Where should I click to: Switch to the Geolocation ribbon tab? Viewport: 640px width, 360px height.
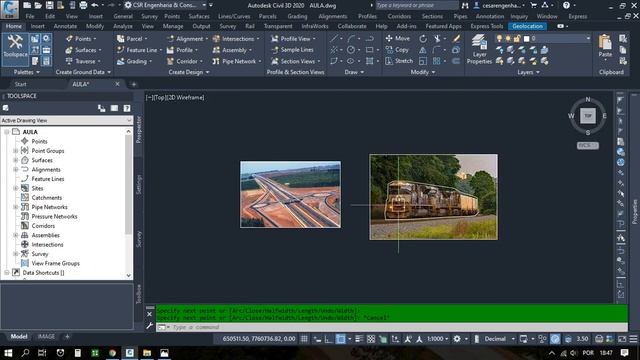527,26
